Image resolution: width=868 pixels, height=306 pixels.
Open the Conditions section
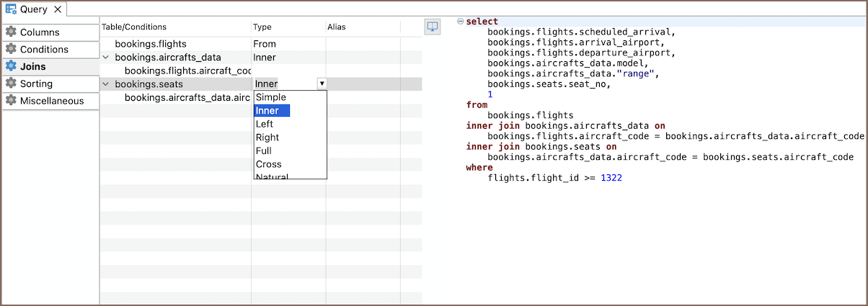(44, 50)
